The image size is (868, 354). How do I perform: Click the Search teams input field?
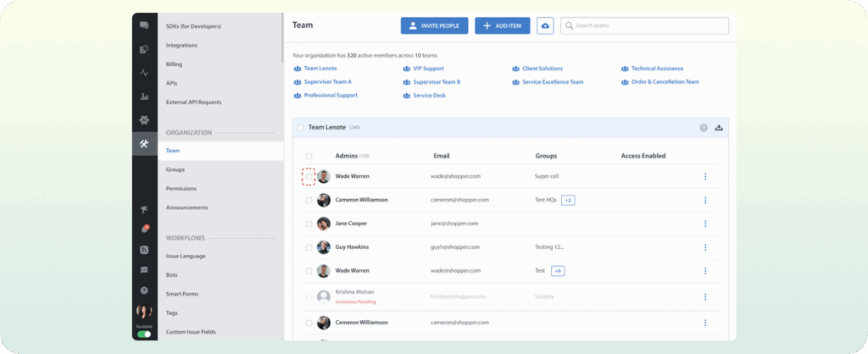click(644, 25)
